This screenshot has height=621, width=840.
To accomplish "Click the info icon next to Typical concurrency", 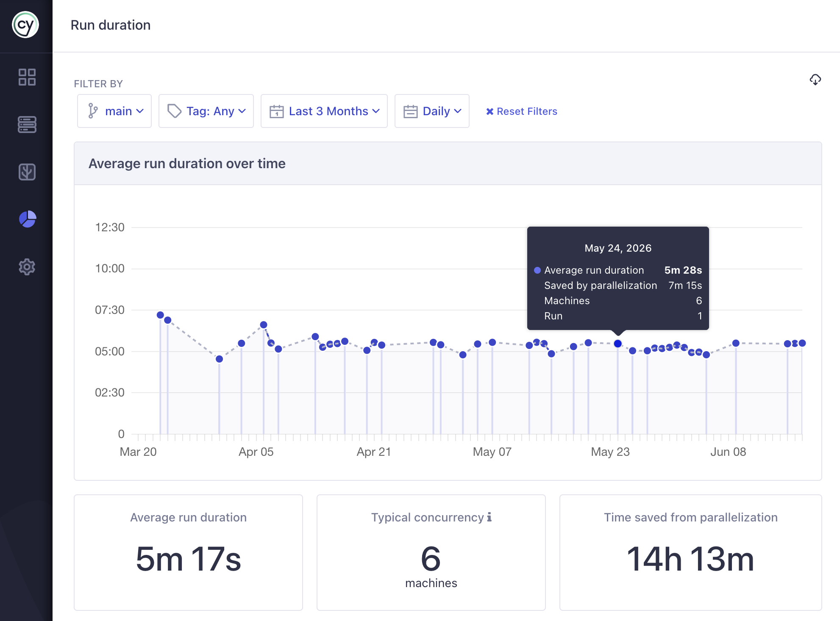I will click(x=490, y=517).
